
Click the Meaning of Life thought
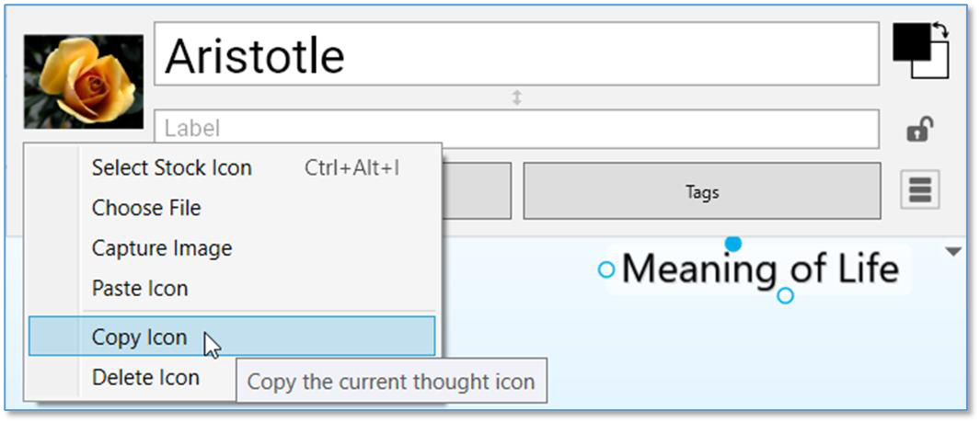[x=759, y=269]
